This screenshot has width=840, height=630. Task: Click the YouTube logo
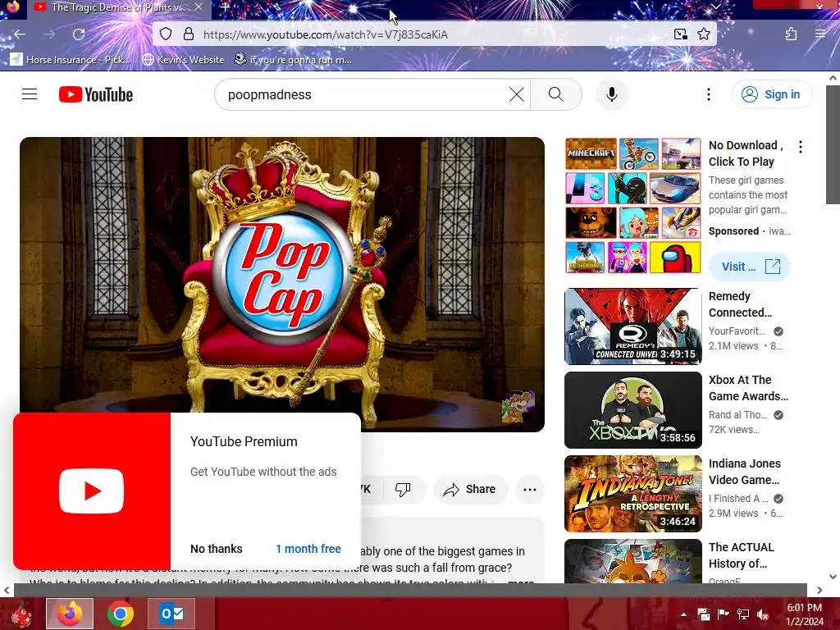[x=96, y=94]
